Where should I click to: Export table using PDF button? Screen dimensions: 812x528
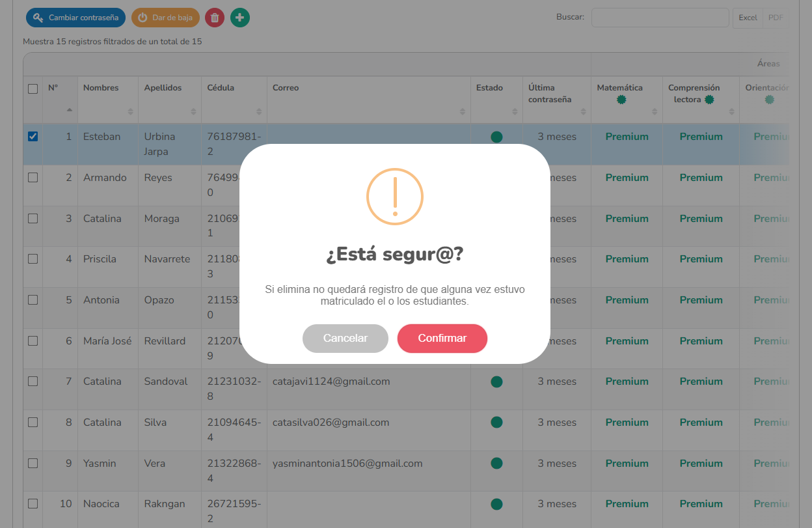pos(776,18)
